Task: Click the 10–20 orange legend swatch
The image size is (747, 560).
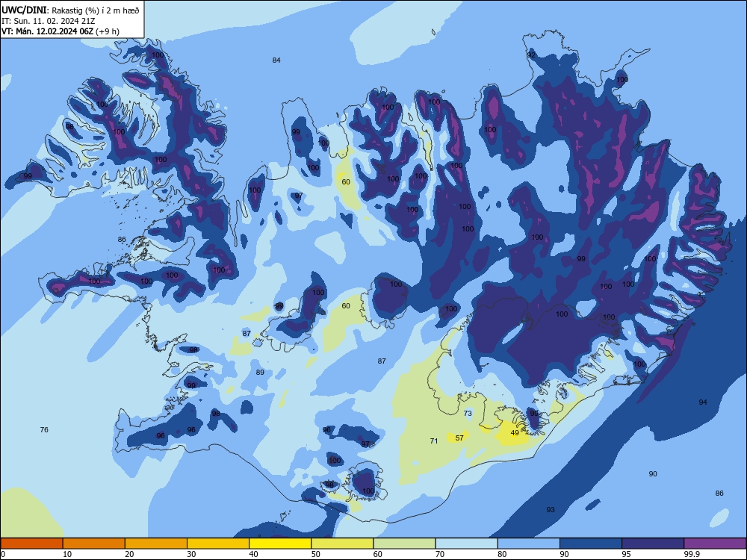Action: [94, 544]
